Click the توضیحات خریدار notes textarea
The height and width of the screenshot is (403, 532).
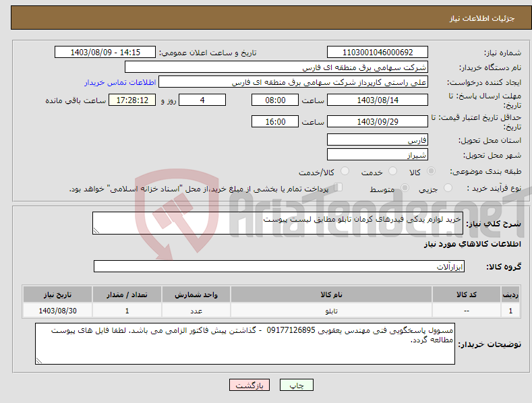point(245,344)
